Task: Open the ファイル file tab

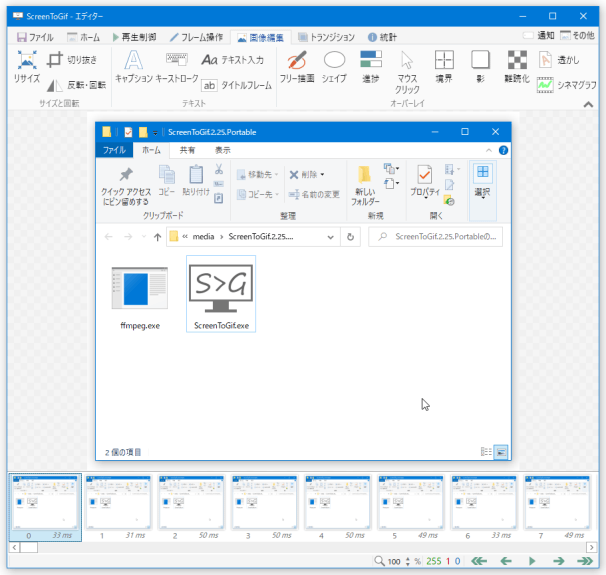Action: pyautogui.click(x=34, y=37)
